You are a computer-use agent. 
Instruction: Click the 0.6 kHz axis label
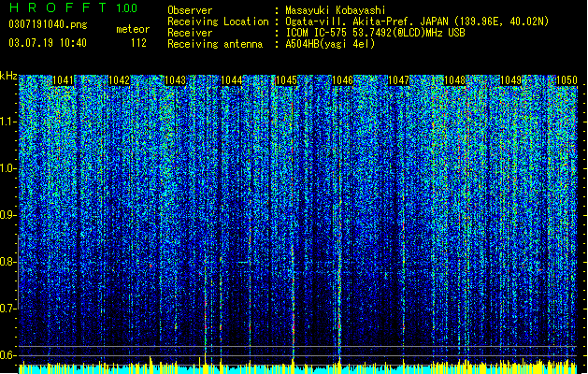tap(8, 355)
